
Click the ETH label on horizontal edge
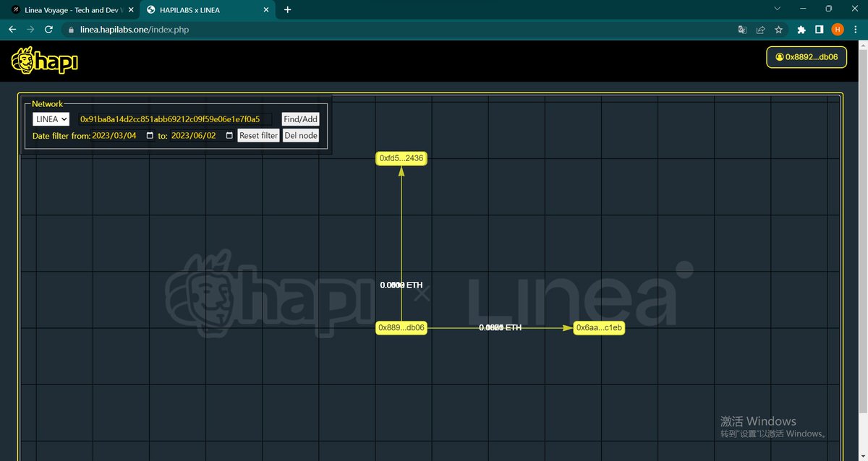point(500,328)
